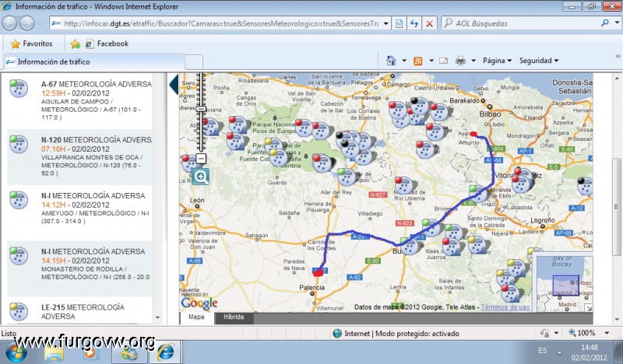Switch to Mapa map view
This screenshot has width=623, height=364.
click(x=196, y=317)
